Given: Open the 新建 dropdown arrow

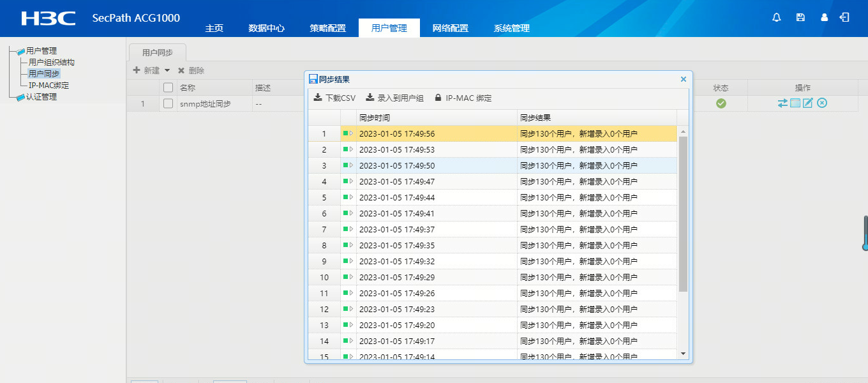Looking at the screenshot, I should pos(167,70).
